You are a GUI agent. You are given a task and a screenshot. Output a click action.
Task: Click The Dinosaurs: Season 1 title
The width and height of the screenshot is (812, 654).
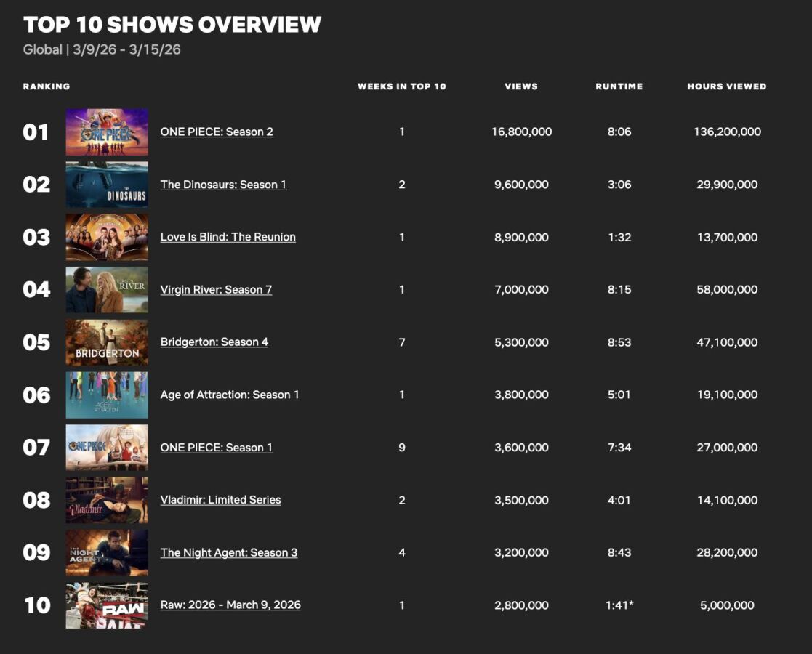pos(223,185)
